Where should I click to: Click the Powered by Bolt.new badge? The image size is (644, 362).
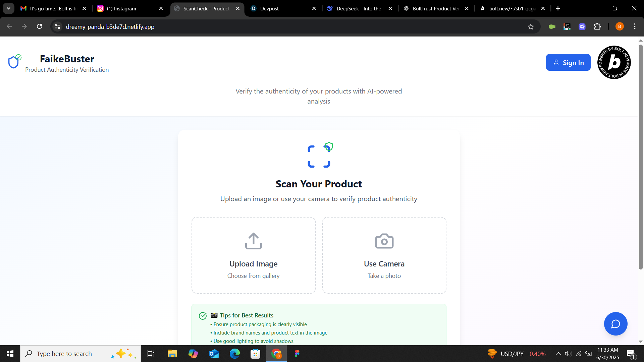(x=614, y=62)
